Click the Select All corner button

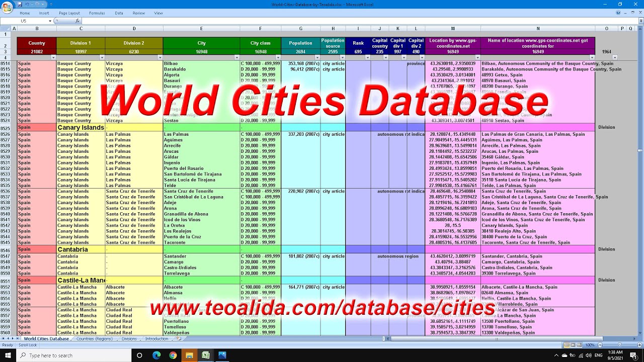(x=6, y=29)
